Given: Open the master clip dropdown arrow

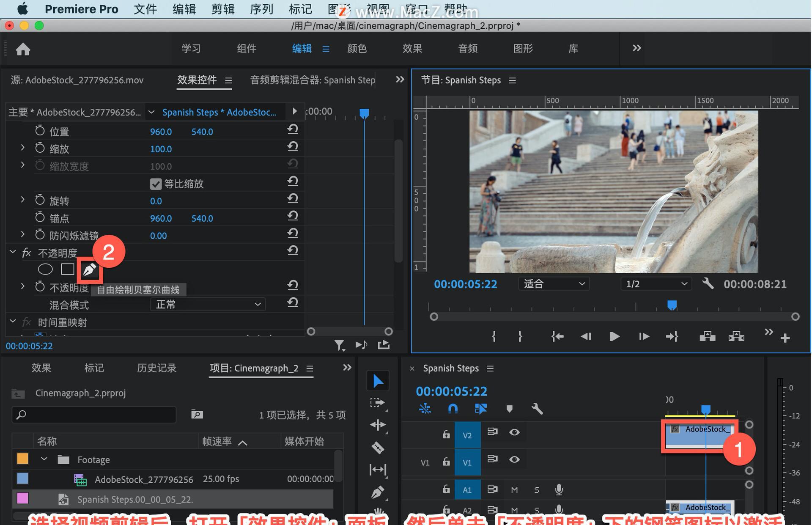Looking at the screenshot, I should coord(151,112).
